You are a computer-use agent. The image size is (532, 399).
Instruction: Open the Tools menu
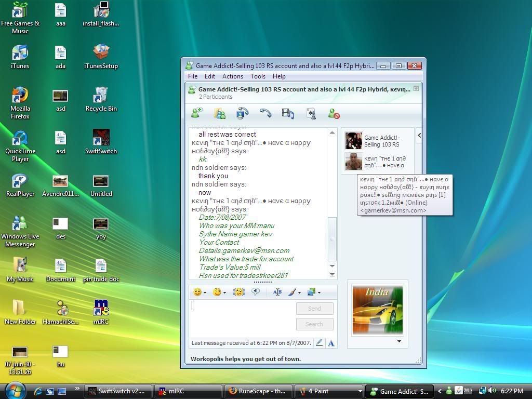click(x=258, y=76)
